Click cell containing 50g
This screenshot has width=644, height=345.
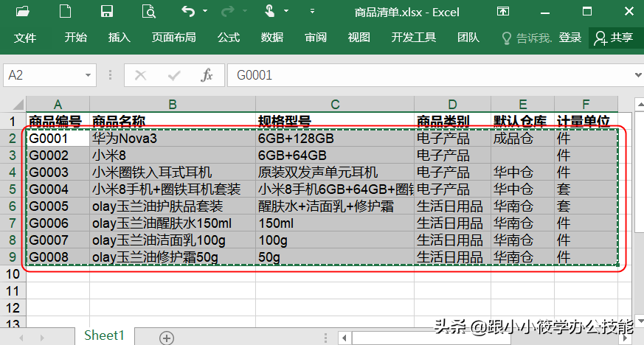point(335,257)
